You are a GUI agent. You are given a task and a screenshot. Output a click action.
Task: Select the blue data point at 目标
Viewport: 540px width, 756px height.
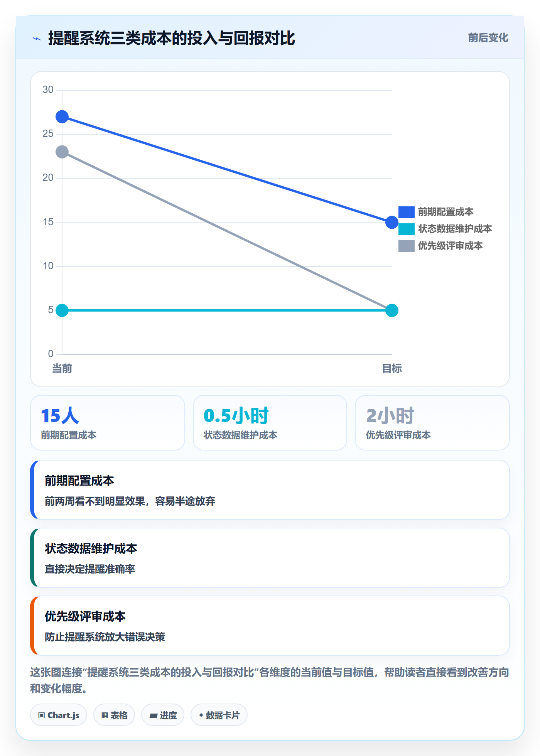392,222
